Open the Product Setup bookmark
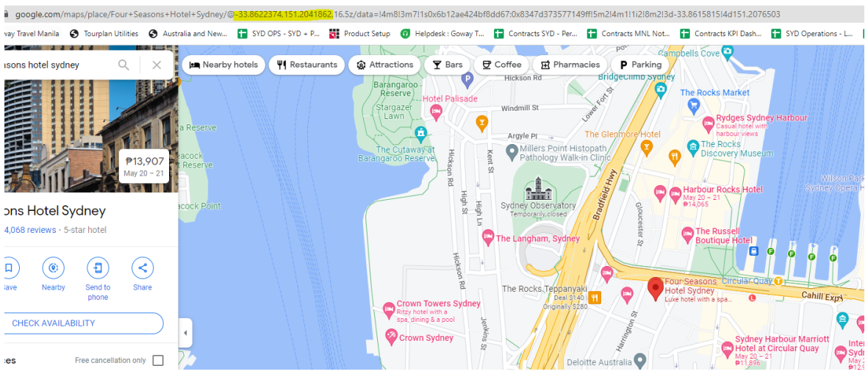This screenshot has height=377, width=868. pyautogui.click(x=360, y=34)
